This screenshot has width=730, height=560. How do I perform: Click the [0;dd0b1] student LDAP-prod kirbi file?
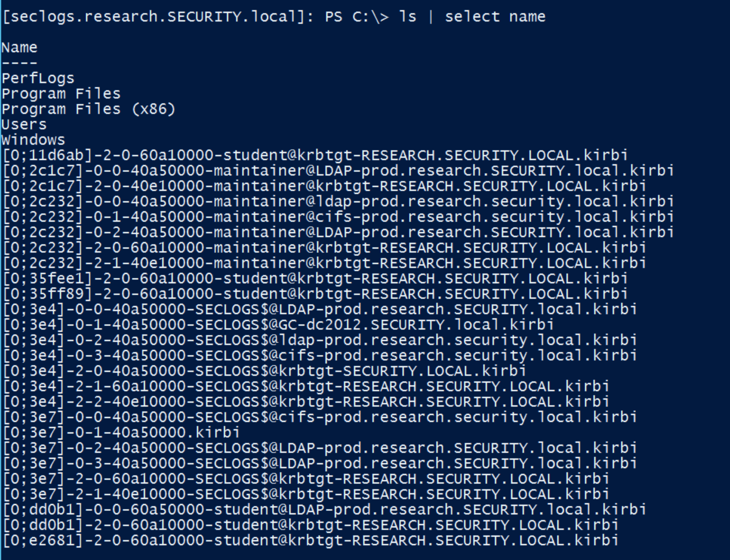tap(324, 510)
